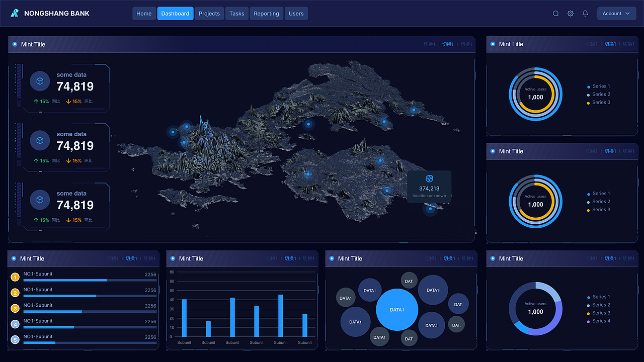Viewport: 644px width, 362px height.
Task: Click the 2256 value in the rank 5 row
Action: tap(150, 337)
